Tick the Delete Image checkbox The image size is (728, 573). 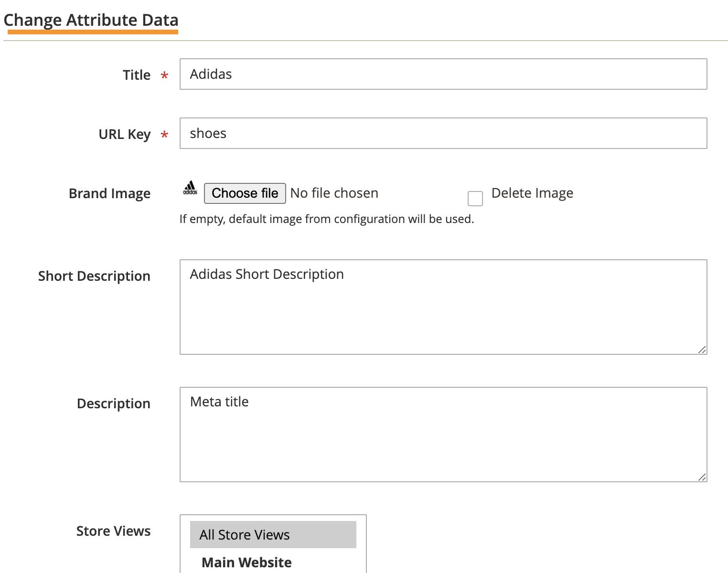coord(475,198)
